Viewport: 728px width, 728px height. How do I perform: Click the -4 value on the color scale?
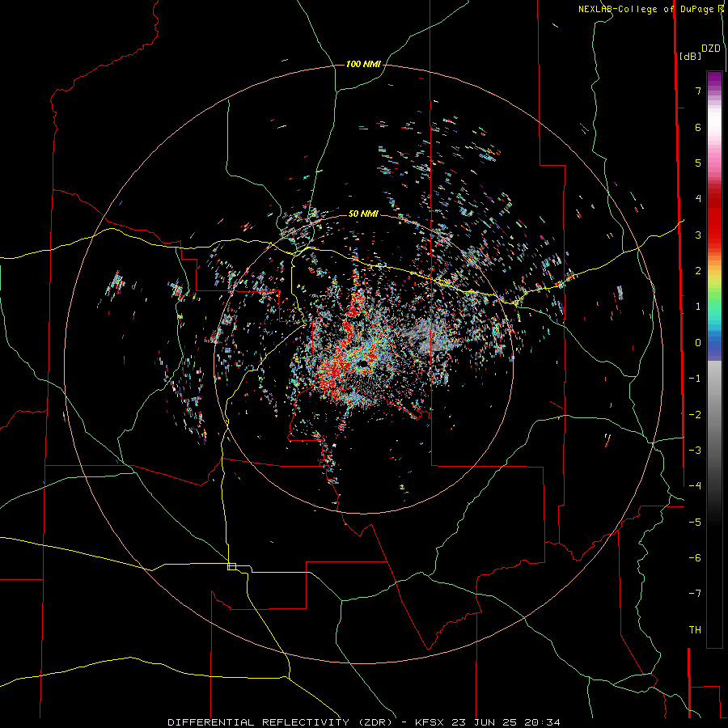(x=695, y=486)
